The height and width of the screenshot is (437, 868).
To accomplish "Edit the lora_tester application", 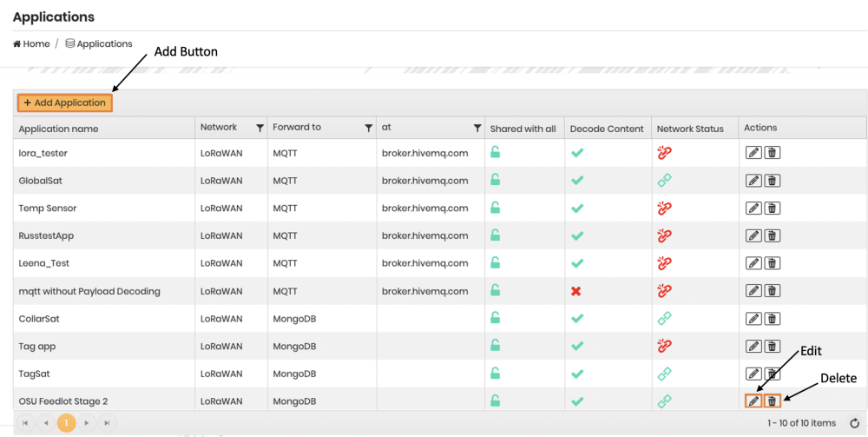I will (x=753, y=153).
